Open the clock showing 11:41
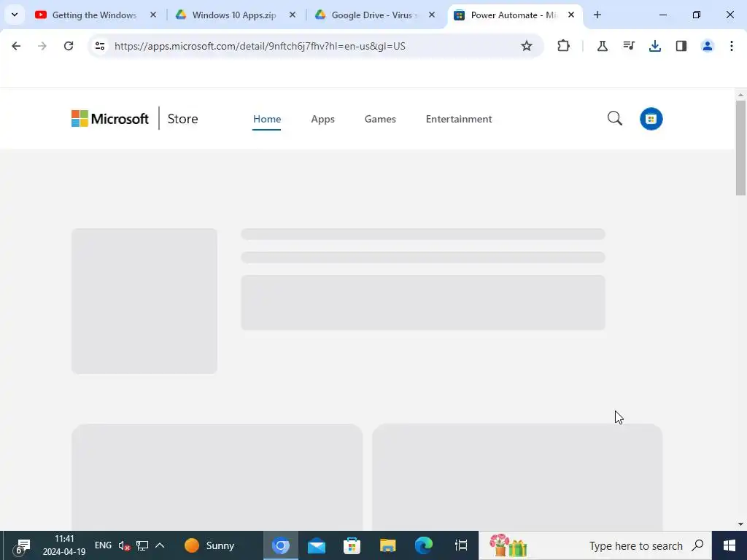The height and width of the screenshot is (560, 747). click(x=64, y=545)
